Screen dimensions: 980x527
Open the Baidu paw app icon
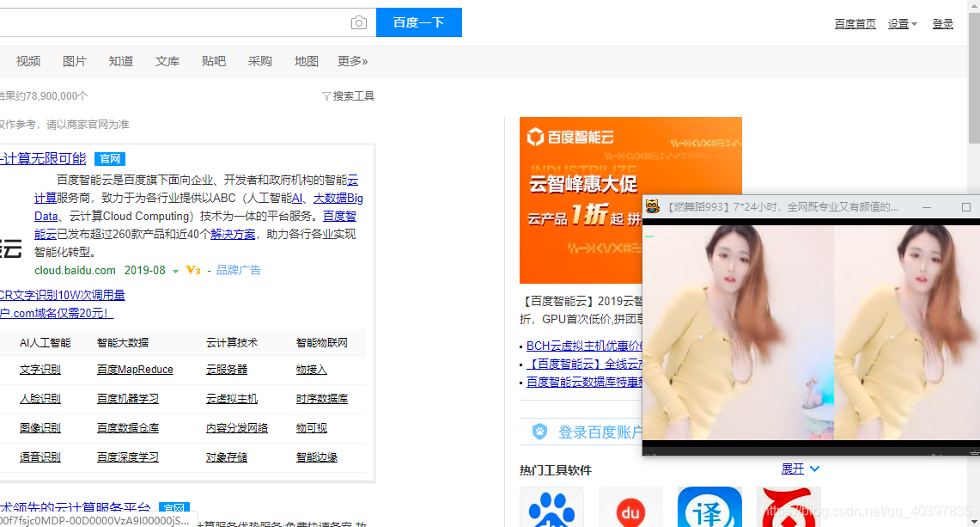[552, 507]
